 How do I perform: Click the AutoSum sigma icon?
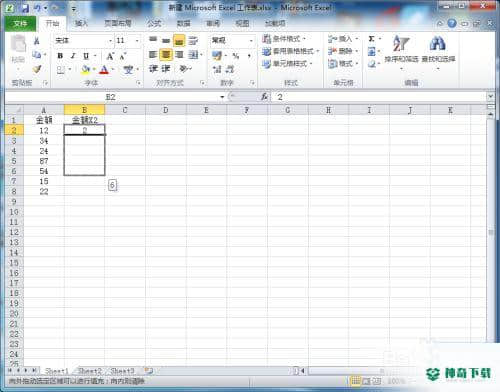point(371,39)
